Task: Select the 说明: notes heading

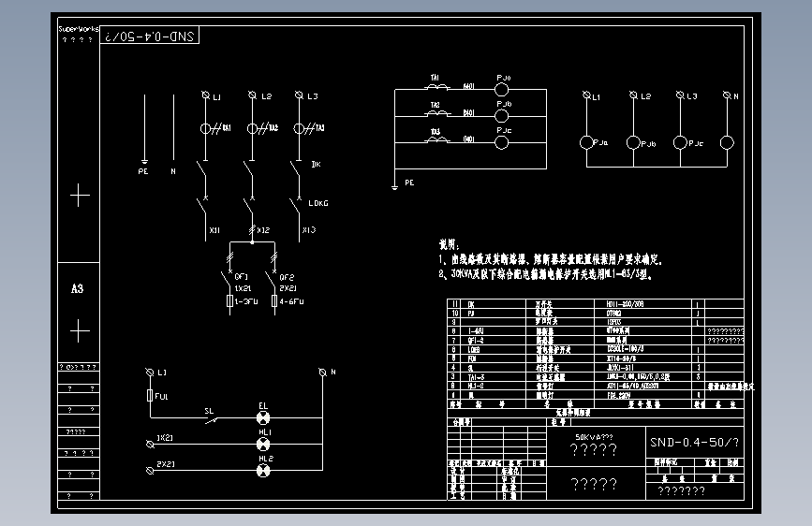Action: 449,244
